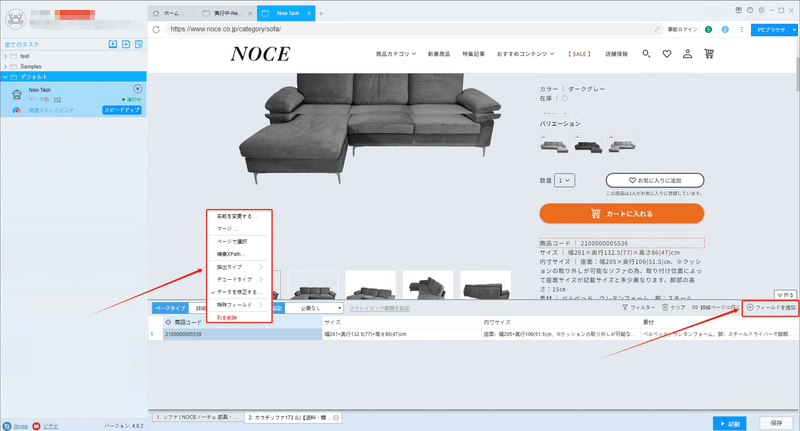Select the first variation sofa swatch
The image size is (800, 431).
pyautogui.click(x=554, y=147)
